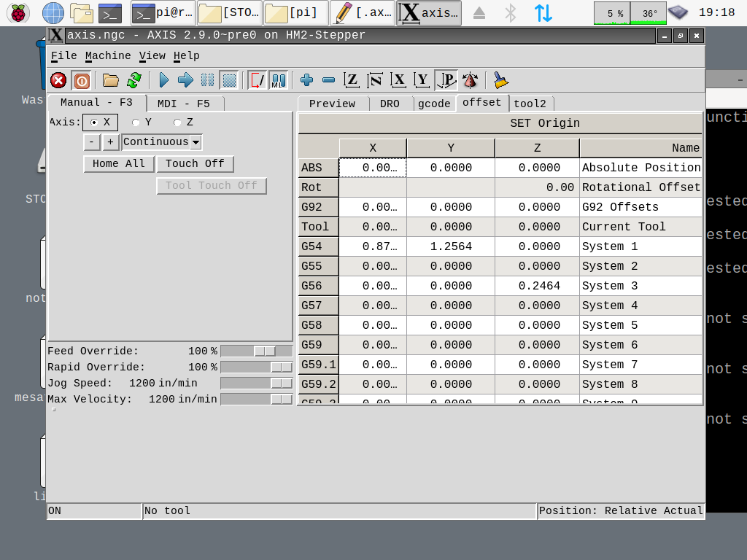Screen dimensions: 747x560
Task: Switch to perspective P view icon
Action: tap(446, 80)
